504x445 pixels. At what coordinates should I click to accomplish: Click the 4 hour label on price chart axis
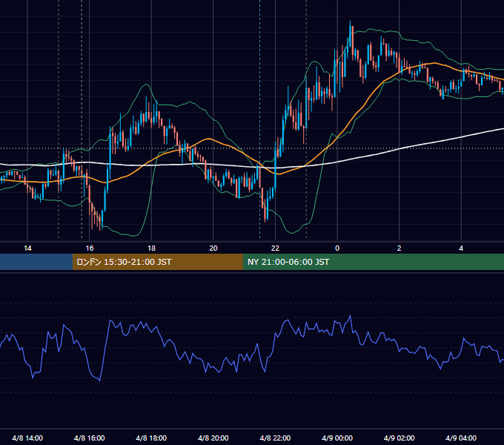[x=461, y=248]
